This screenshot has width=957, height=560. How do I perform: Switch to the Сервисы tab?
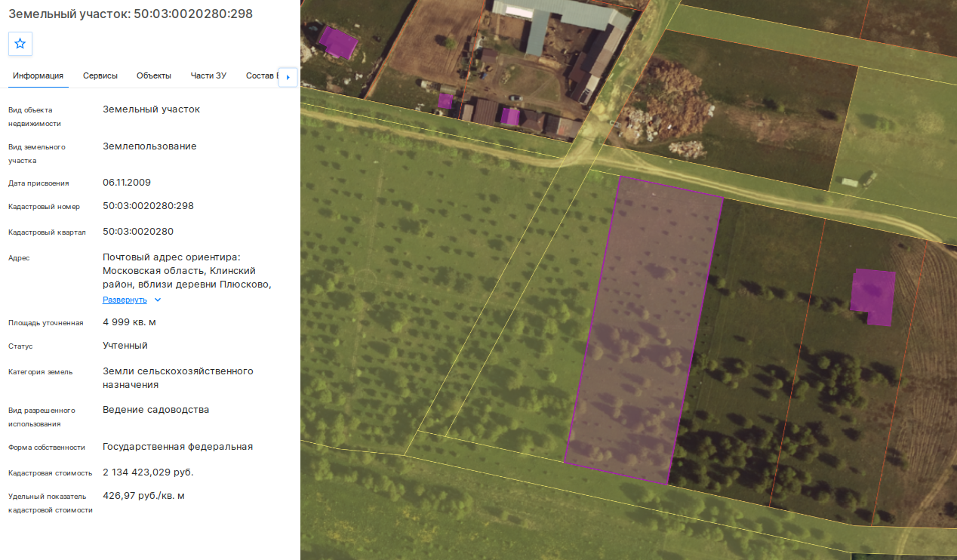tap(100, 75)
